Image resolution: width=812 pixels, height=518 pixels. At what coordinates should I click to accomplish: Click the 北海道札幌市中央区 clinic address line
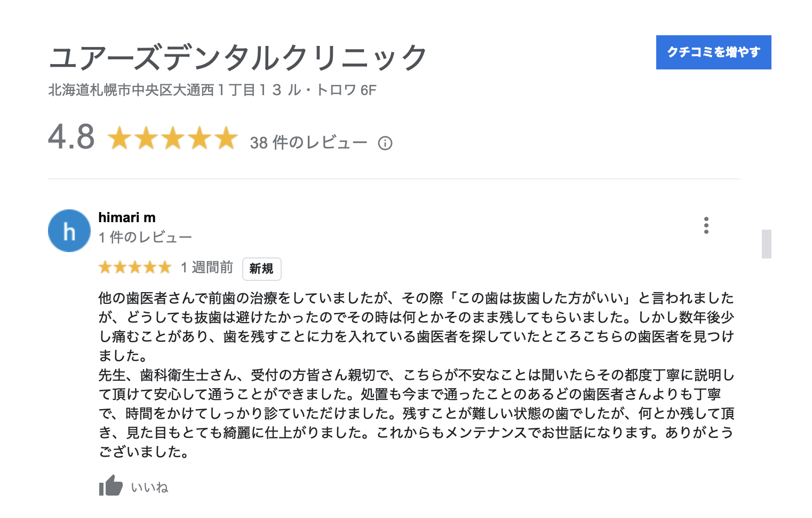pos(212,90)
